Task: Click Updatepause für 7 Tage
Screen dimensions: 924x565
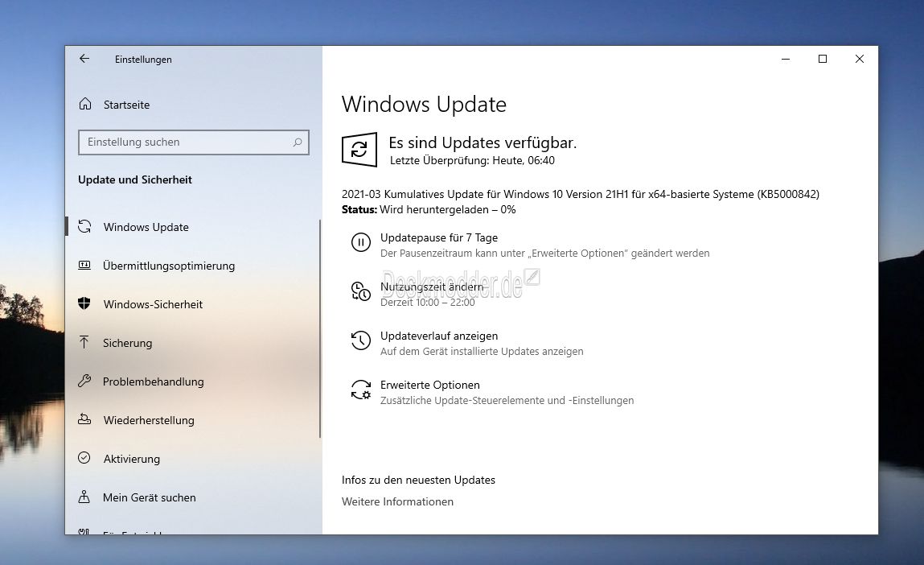Action: (439, 237)
